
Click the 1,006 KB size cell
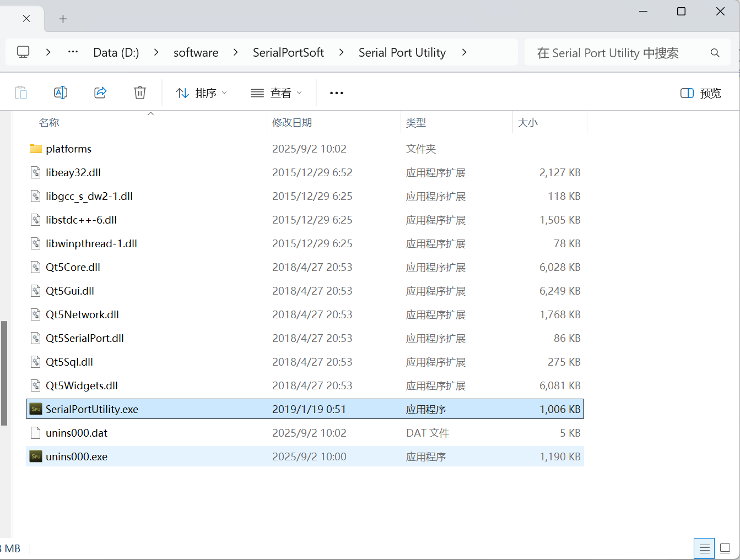click(560, 409)
